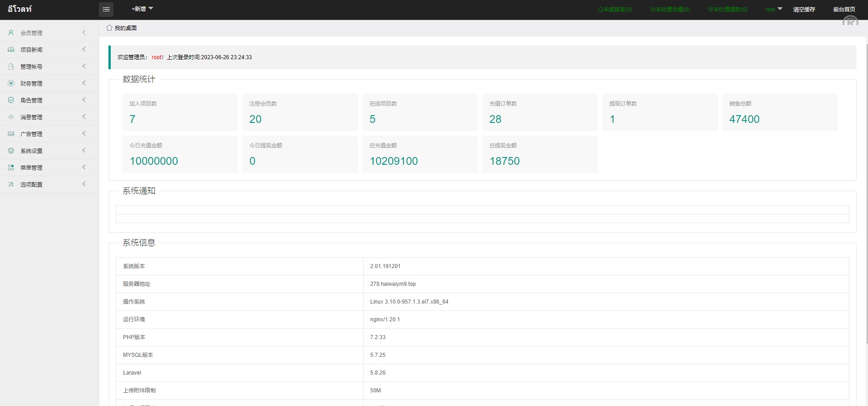The width and height of the screenshot is (868, 406).
Task: Open 未处理提款(0) withdrawals link
Action: pos(728,10)
